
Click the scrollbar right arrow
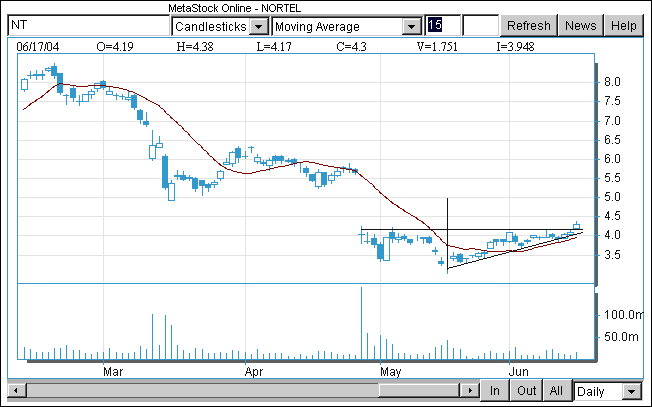[x=470, y=391]
